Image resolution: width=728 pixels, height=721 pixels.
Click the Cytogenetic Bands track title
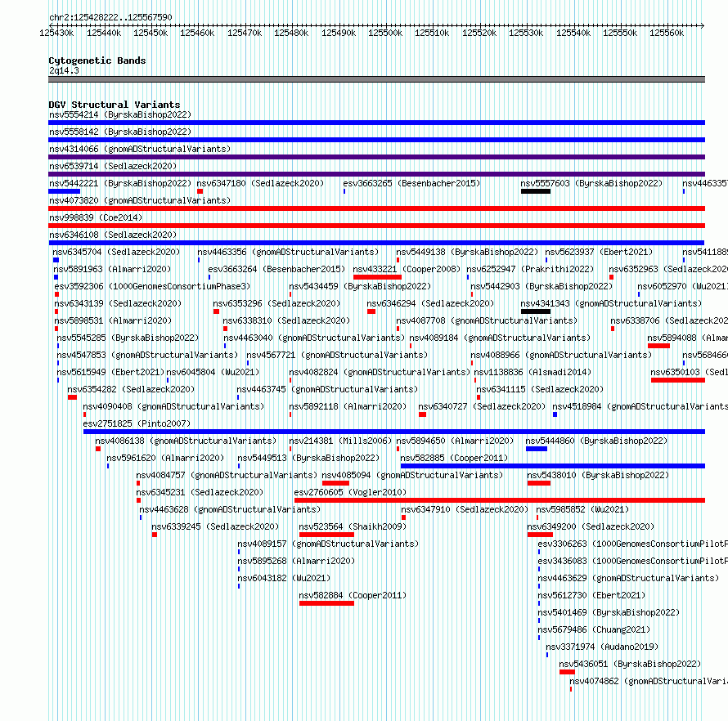[97, 60]
